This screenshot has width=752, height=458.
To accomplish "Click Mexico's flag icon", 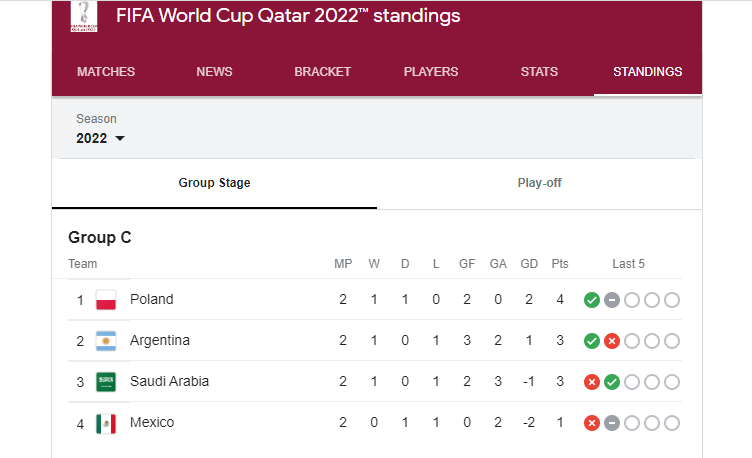I will click(106, 423).
